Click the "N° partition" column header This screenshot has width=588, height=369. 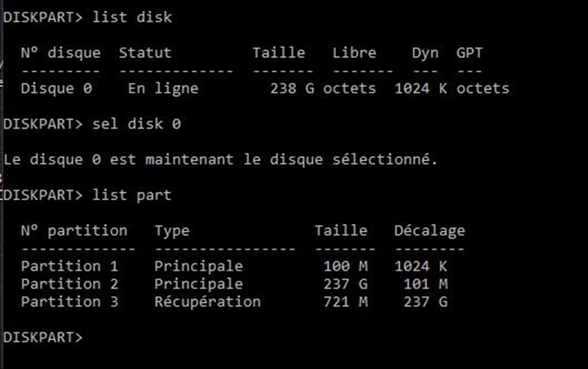pyautogui.click(x=73, y=231)
